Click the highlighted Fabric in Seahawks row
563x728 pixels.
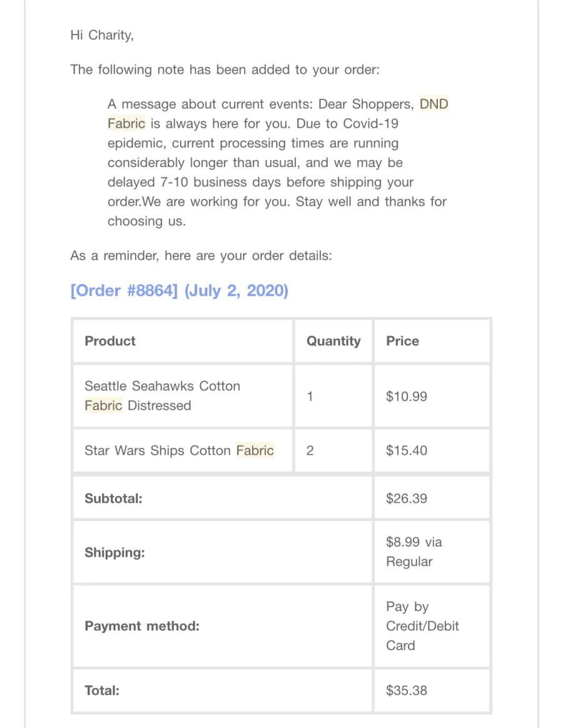103,405
